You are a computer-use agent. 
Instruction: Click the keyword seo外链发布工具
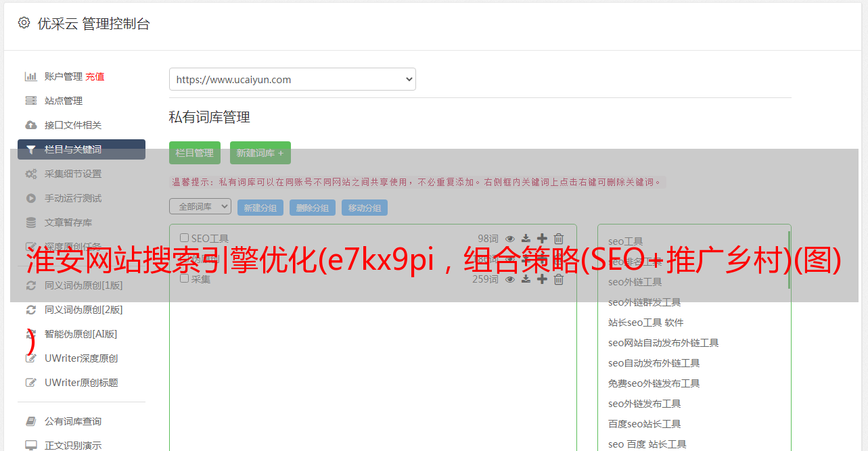(x=645, y=404)
